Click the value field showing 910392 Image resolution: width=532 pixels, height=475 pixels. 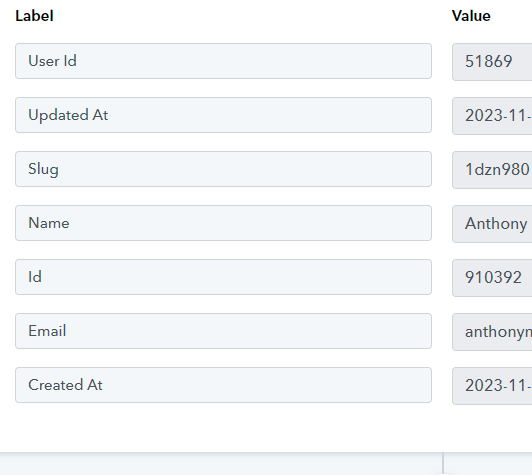[492, 278]
